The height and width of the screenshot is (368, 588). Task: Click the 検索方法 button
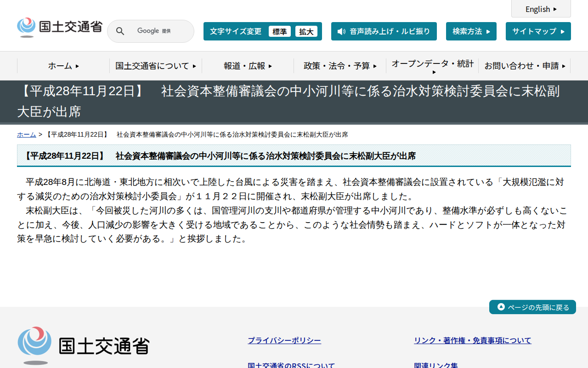tap(471, 31)
